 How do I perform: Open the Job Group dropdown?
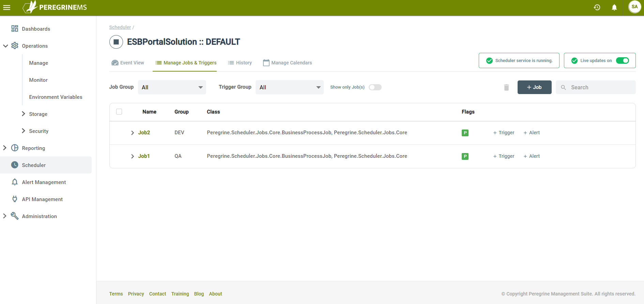point(172,87)
